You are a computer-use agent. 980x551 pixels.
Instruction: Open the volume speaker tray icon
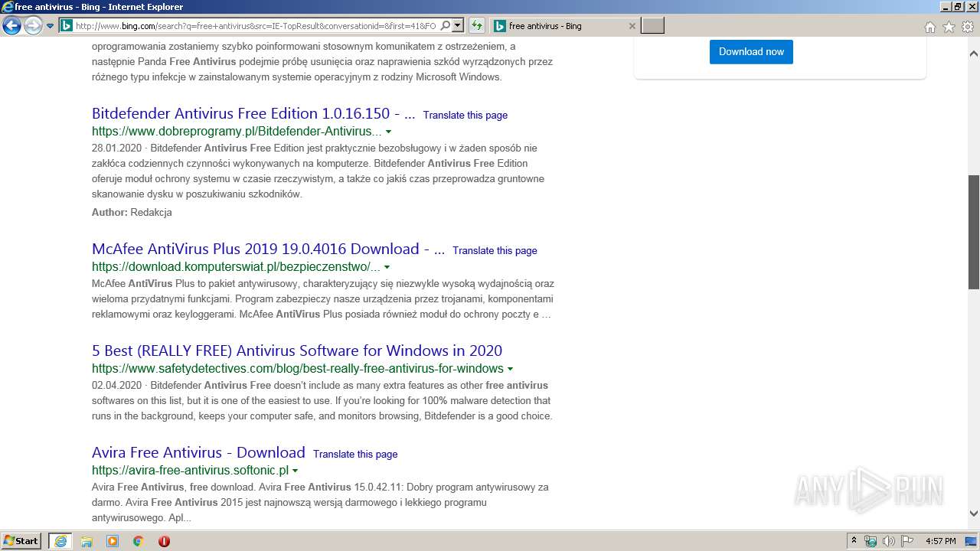coord(888,541)
